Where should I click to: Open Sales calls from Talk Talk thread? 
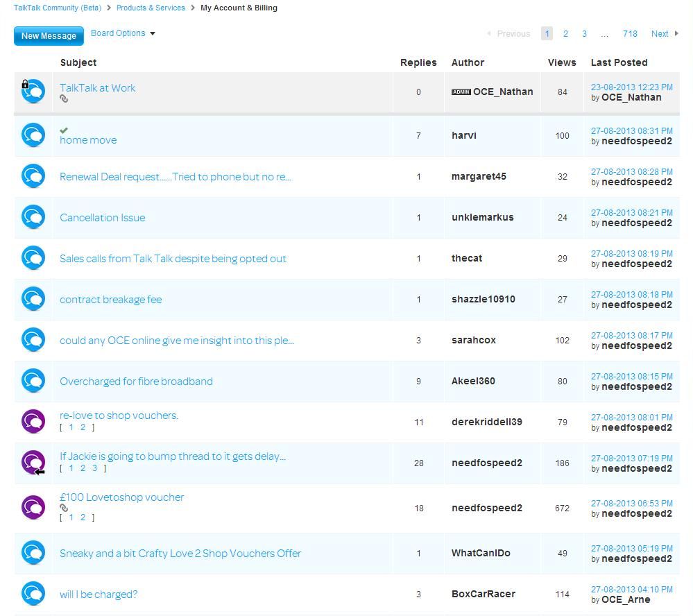pos(173,259)
